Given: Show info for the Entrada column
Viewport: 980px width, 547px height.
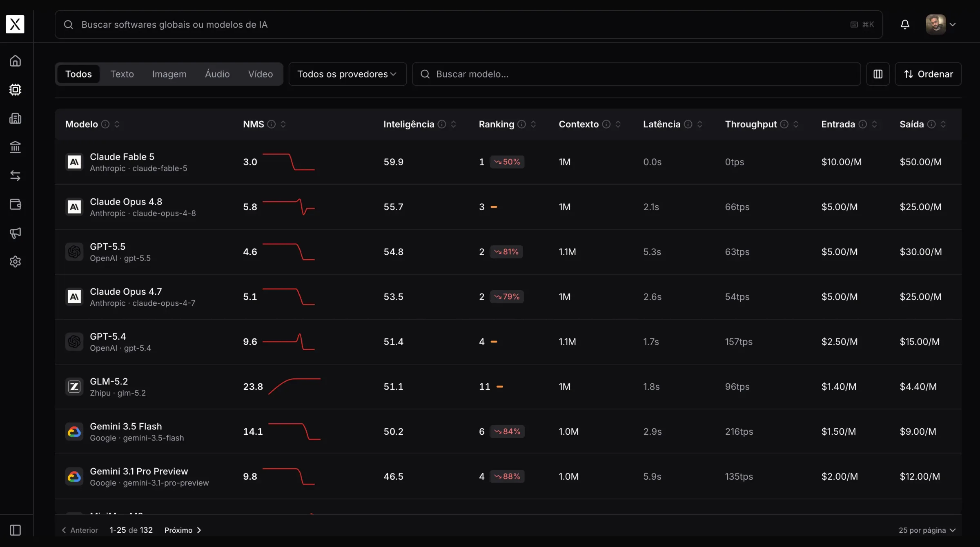Looking at the screenshot, I should [x=863, y=124].
